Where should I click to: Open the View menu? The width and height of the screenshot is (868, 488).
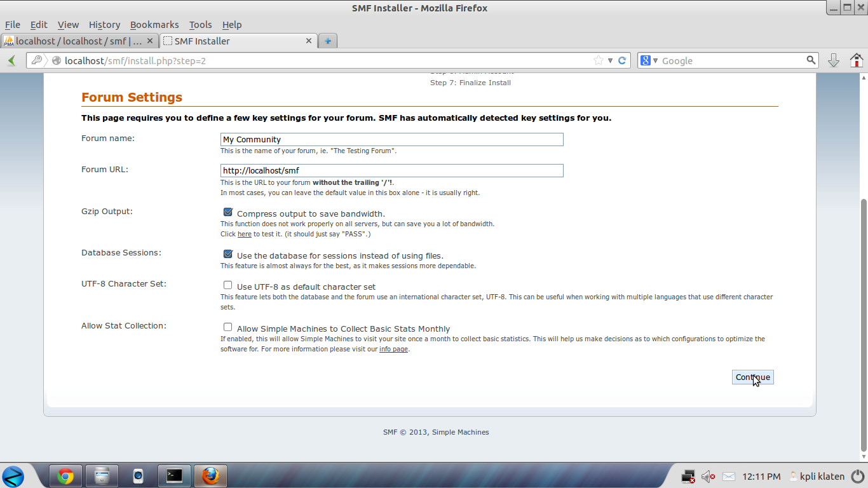[x=68, y=24]
